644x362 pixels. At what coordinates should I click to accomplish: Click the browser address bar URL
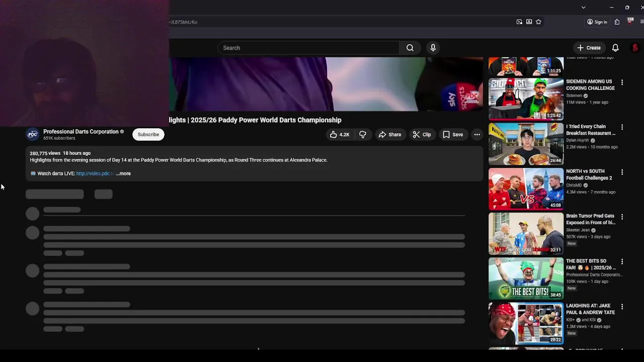[183, 22]
